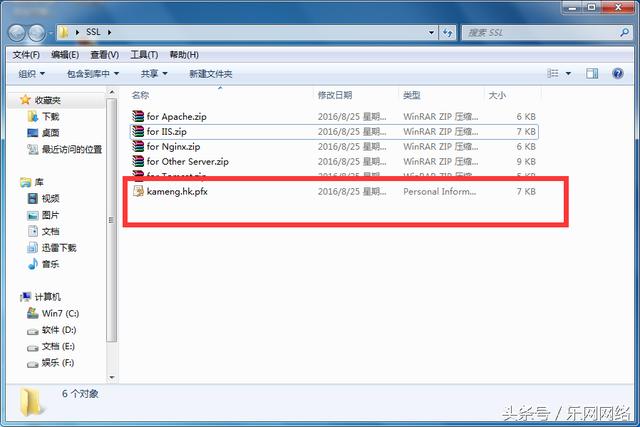Image resolution: width=640 pixels, height=427 pixels.
Task: Toggle the preview pane button
Action: coord(592,73)
